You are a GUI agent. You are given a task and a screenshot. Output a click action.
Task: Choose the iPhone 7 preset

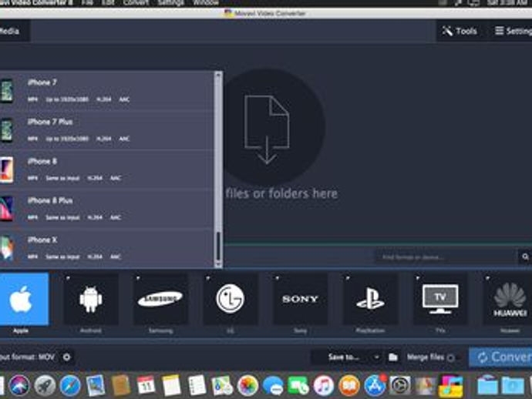pos(106,90)
